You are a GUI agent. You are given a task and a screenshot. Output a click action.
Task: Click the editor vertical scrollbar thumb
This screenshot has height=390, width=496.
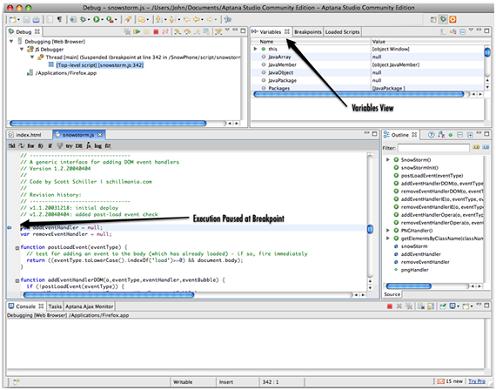pos(370,229)
